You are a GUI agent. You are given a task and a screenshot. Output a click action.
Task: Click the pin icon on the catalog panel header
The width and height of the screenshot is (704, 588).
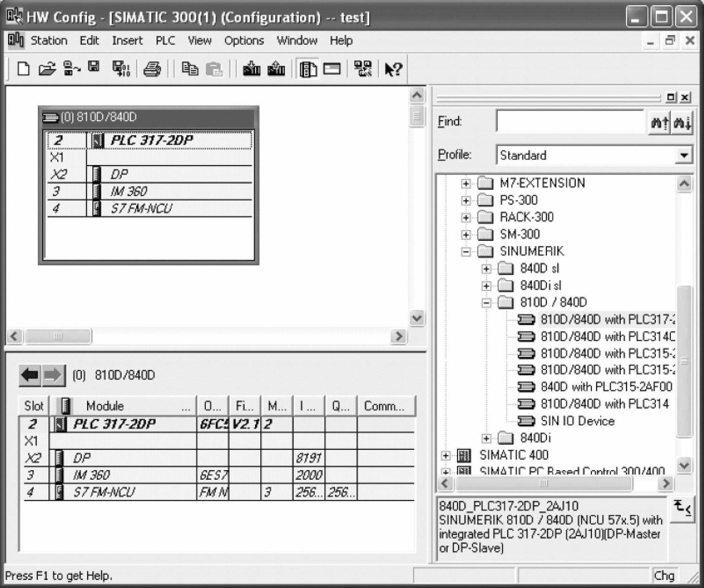671,97
